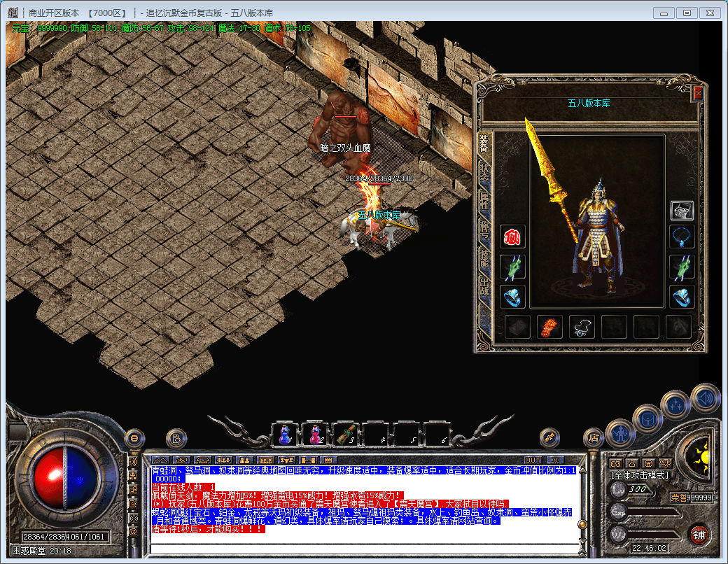Toggle the hierarchy-tree chat channel icon
This screenshot has width=728, height=564.
point(133,475)
